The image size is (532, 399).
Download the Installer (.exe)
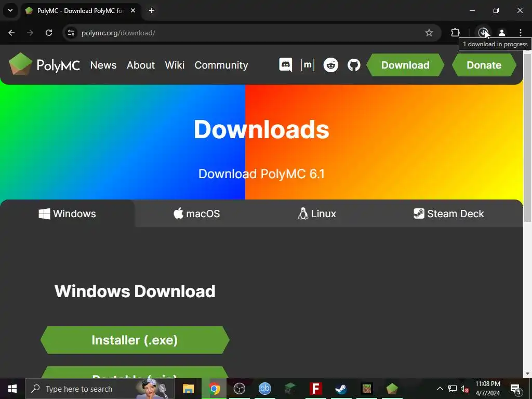point(135,340)
